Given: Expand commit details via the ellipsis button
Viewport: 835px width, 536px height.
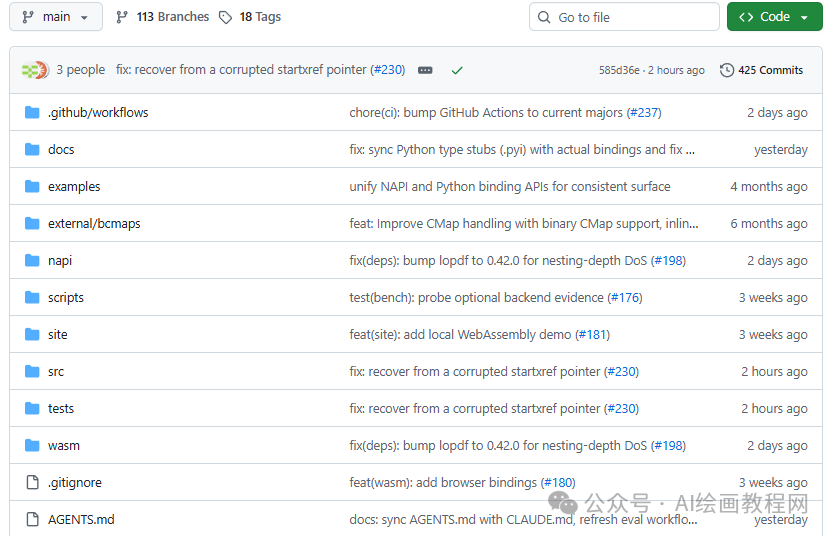Looking at the screenshot, I should pyautogui.click(x=425, y=70).
